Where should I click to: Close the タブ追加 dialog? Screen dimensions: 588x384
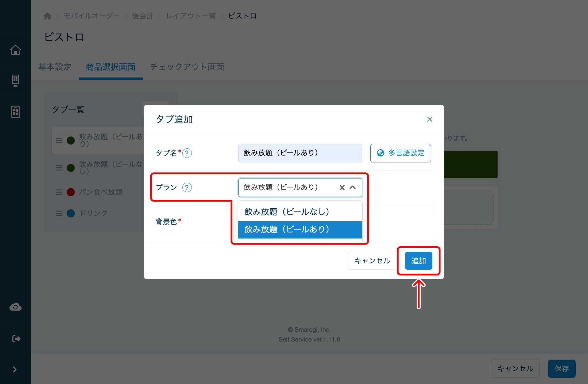(430, 119)
